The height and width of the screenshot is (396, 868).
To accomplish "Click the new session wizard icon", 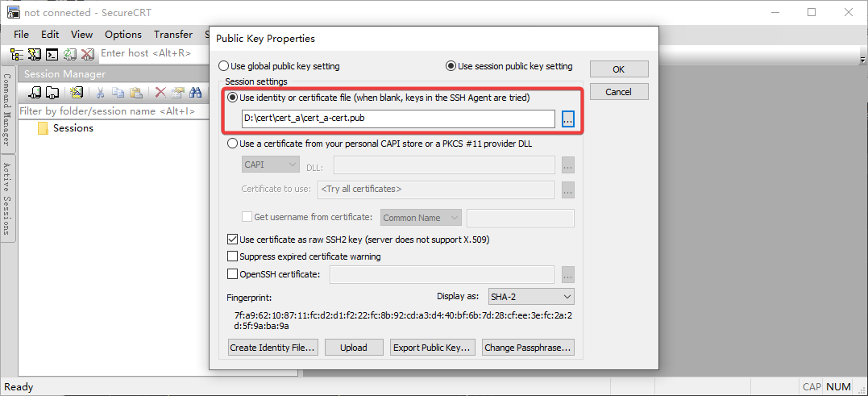I will click(77, 93).
